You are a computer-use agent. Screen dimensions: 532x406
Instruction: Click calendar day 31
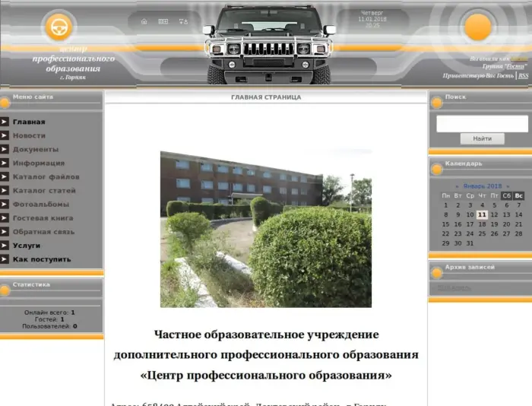click(470, 243)
